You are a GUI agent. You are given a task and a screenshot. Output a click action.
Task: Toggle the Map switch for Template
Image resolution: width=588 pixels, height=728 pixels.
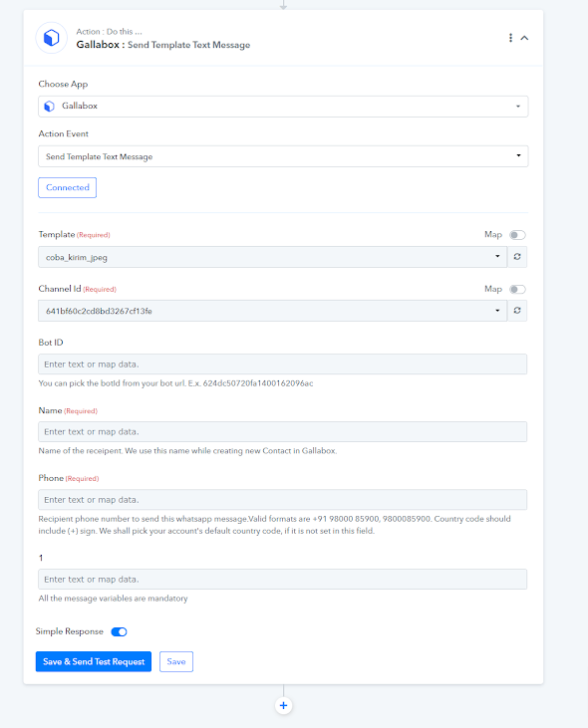tap(517, 235)
